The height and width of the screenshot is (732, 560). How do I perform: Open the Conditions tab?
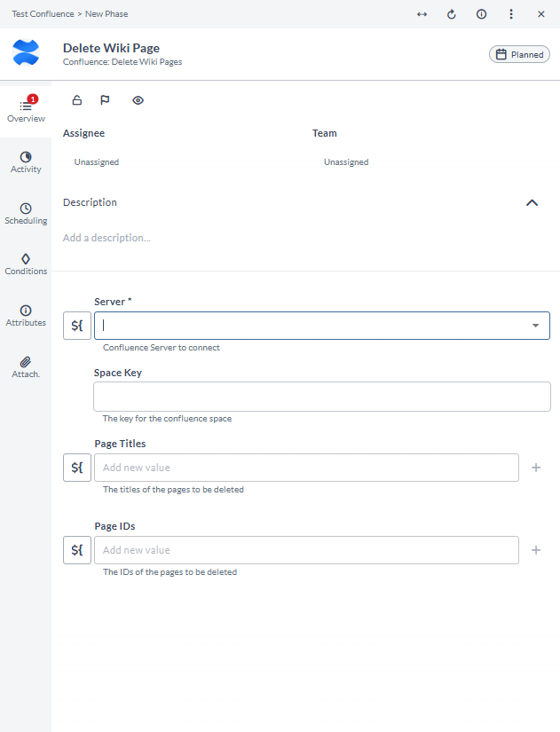click(26, 264)
